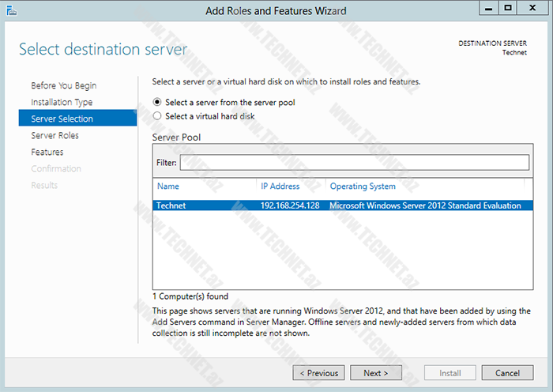Choose 'Select a virtual hard disk' option
This screenshot has width=553, height=392.
(x=157, y=116)
